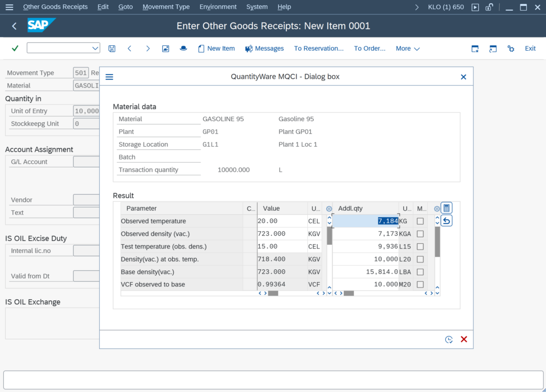Open parameter table settings gear
Screen dimensions: 546x392
328,209
